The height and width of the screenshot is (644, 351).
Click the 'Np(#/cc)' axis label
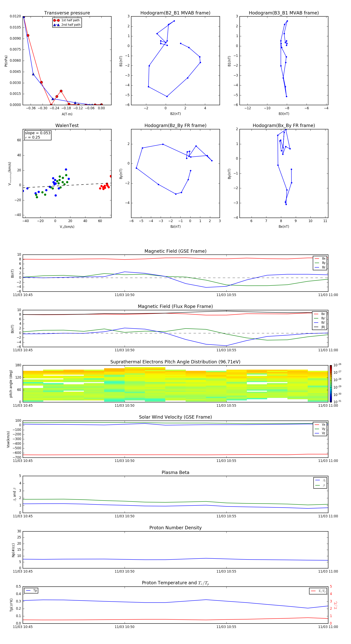tap(13, 550)
